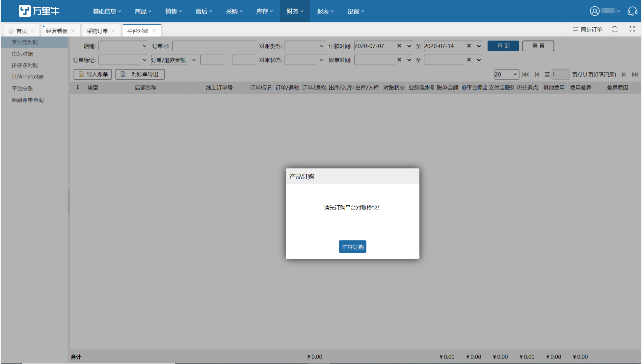Viewport: 642px width, 364px height.
Task: Open table column options dots icon
Action: 78,87
